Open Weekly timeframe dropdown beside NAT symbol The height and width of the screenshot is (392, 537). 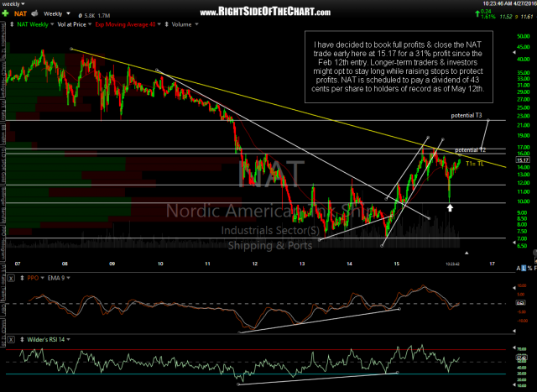[x=67, y=14]
